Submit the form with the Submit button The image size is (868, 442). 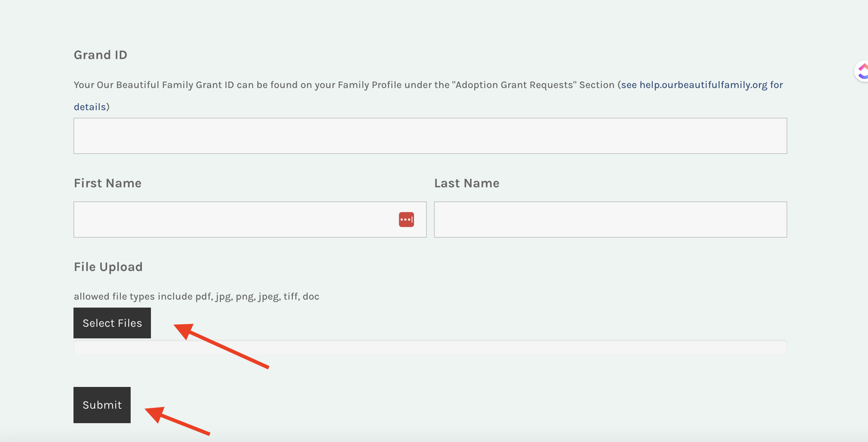point(102,405)
